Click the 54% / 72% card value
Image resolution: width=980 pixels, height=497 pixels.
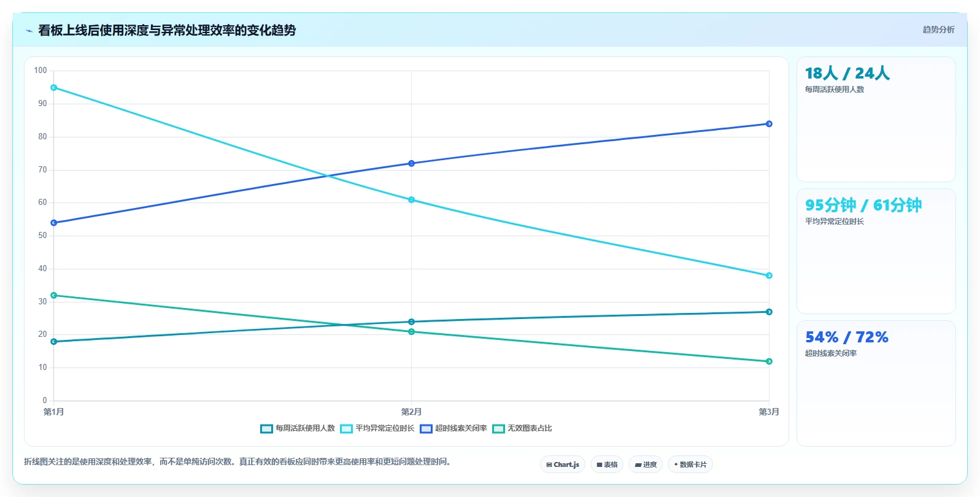tap(847, 337)
